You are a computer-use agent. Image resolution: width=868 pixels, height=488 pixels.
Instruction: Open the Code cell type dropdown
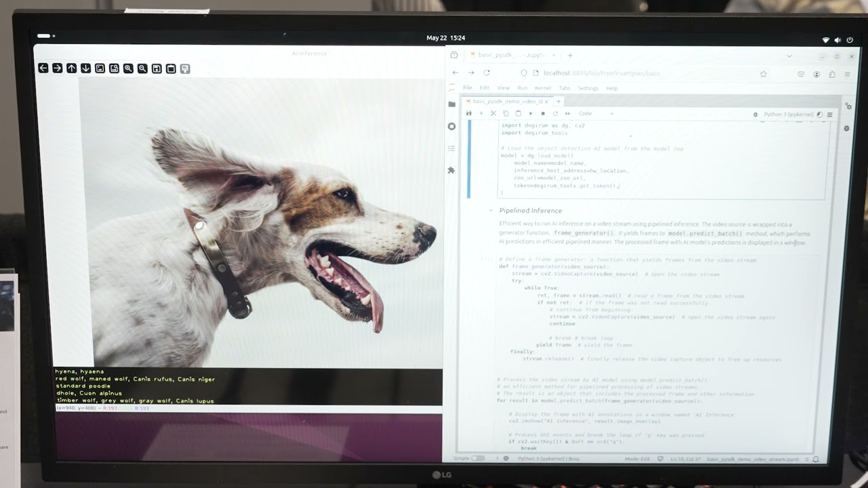tap(595, 114)
